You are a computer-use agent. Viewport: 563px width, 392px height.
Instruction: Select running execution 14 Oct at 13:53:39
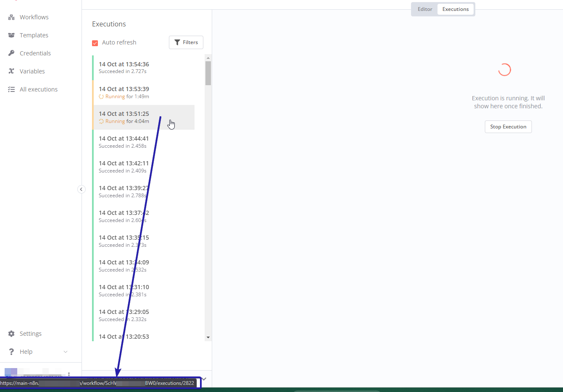(x=143, y=92)
